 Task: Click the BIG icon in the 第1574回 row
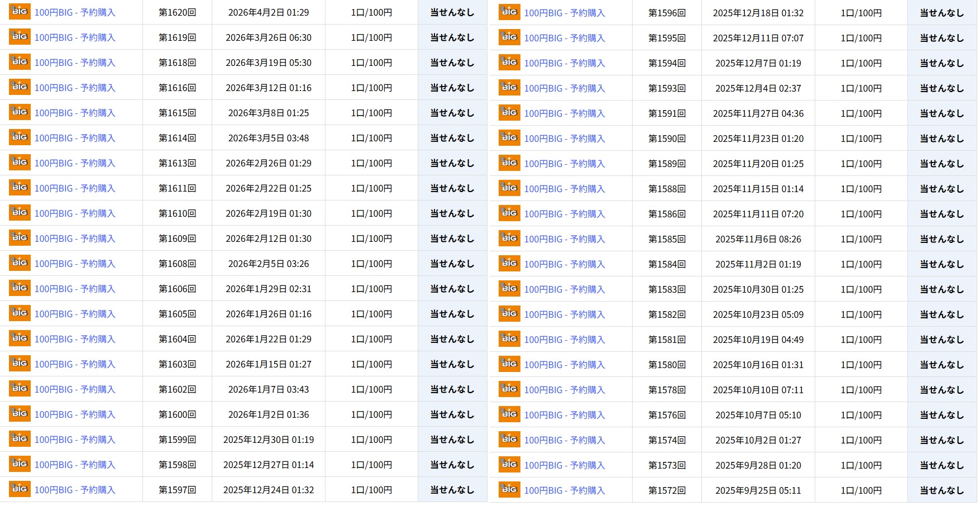tap(509, 440)
